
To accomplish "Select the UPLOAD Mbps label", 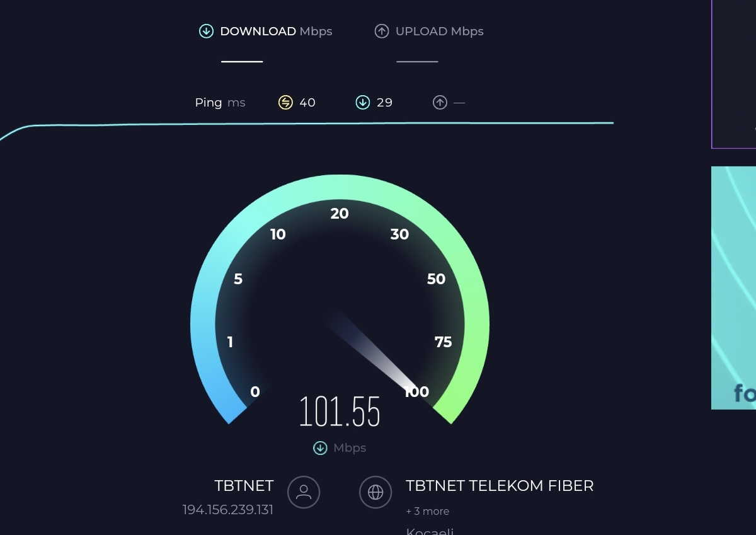I will point(440,31).
